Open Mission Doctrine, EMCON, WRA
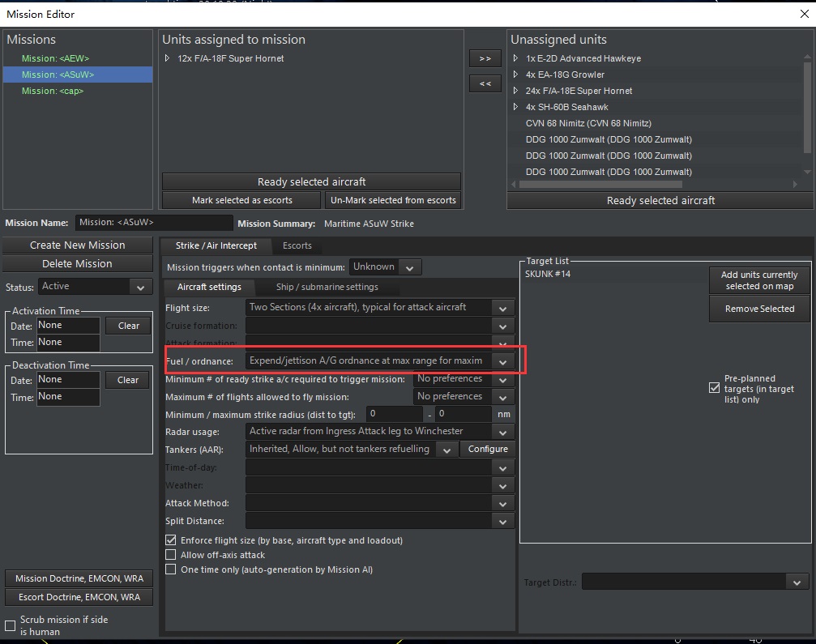Image resolution: width=816 pixels, height=644 pixels. [x=79, y=578]
